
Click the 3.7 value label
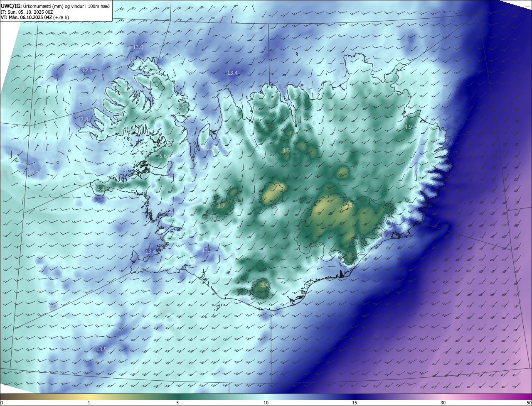(221, 206)
